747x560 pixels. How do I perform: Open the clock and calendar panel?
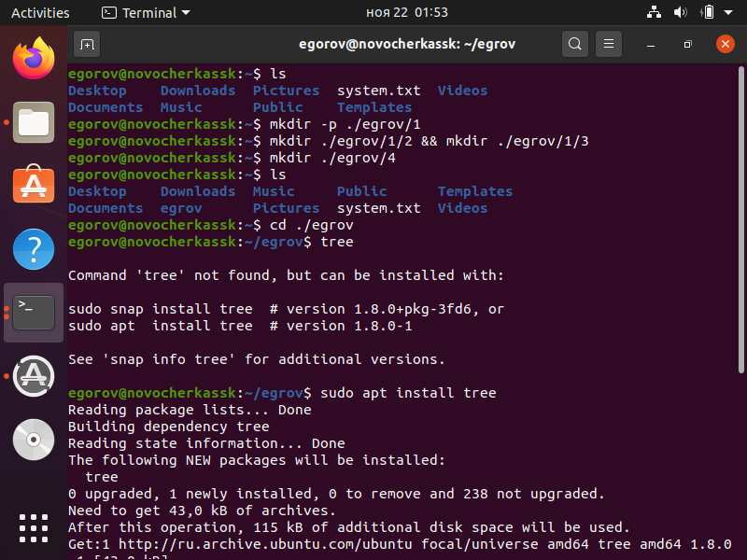point(405,13)
